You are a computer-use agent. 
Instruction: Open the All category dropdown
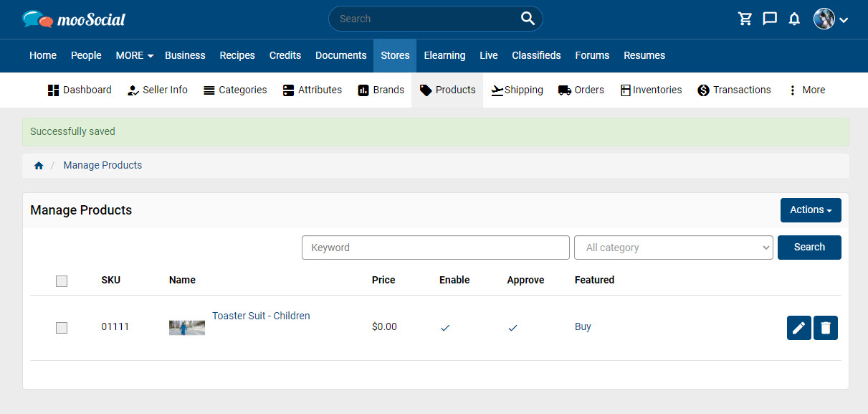674,248
